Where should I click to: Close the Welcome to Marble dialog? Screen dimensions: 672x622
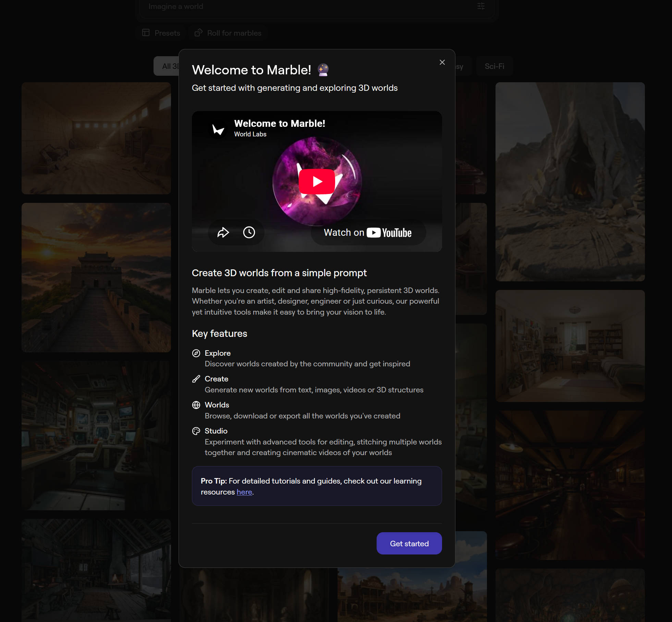click(x=442, y=62)
